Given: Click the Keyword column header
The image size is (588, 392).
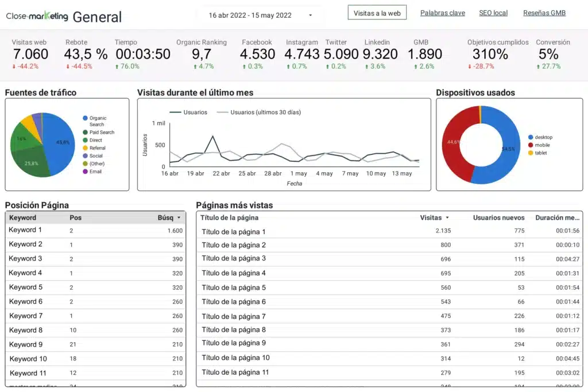Looking at the screenshot, I should pyautogui.click(x=23, y=218).
